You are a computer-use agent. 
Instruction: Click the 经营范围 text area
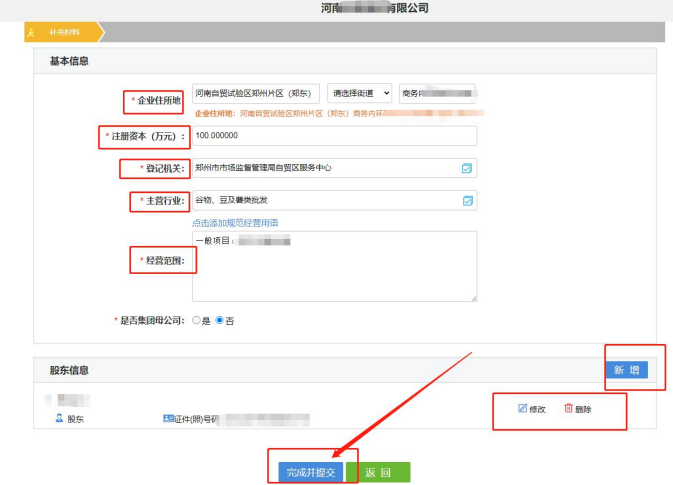334,266
